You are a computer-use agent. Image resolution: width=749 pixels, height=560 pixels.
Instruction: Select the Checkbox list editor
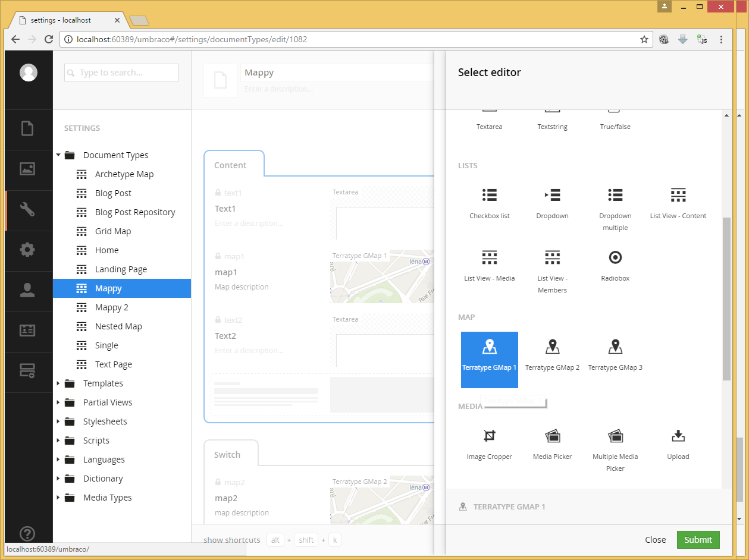[490, 204]
